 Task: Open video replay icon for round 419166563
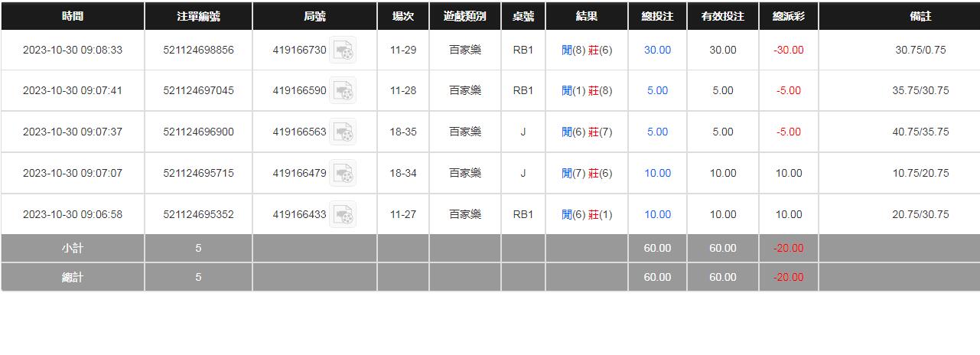pyautogui.click(x=343, y=132)
